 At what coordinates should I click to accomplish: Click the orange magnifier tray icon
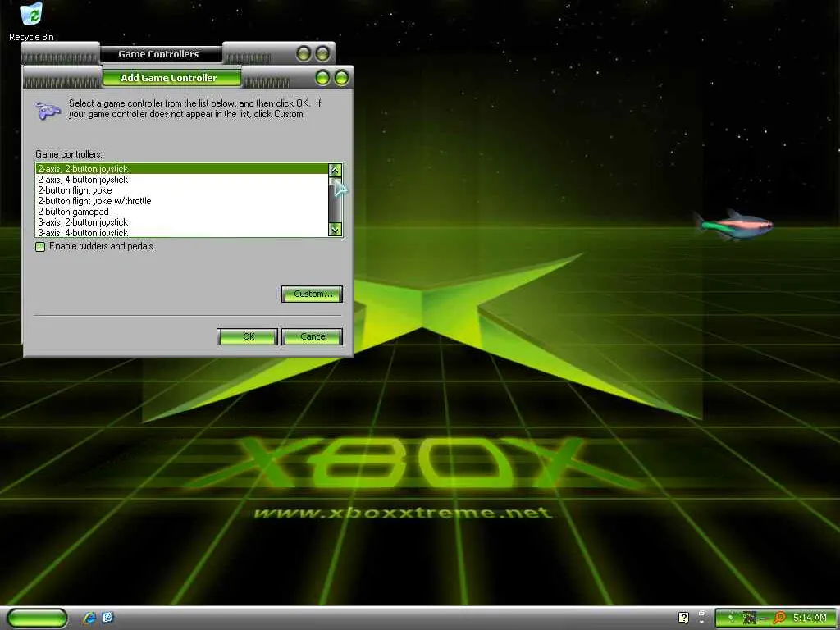(778, 618)
